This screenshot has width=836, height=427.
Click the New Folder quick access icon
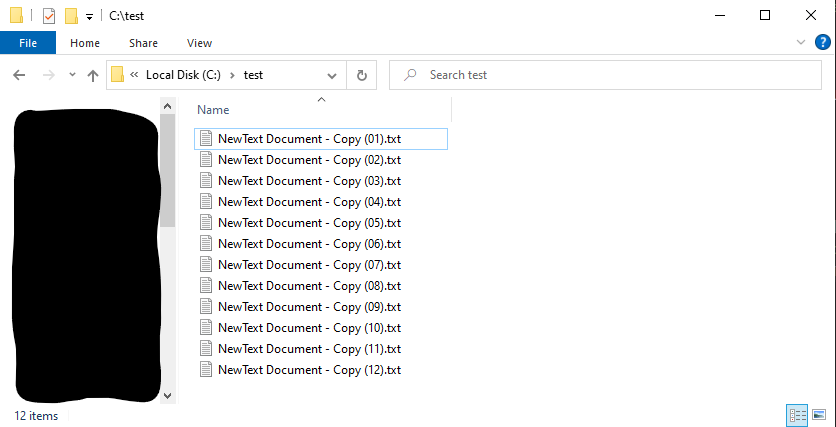72,16
